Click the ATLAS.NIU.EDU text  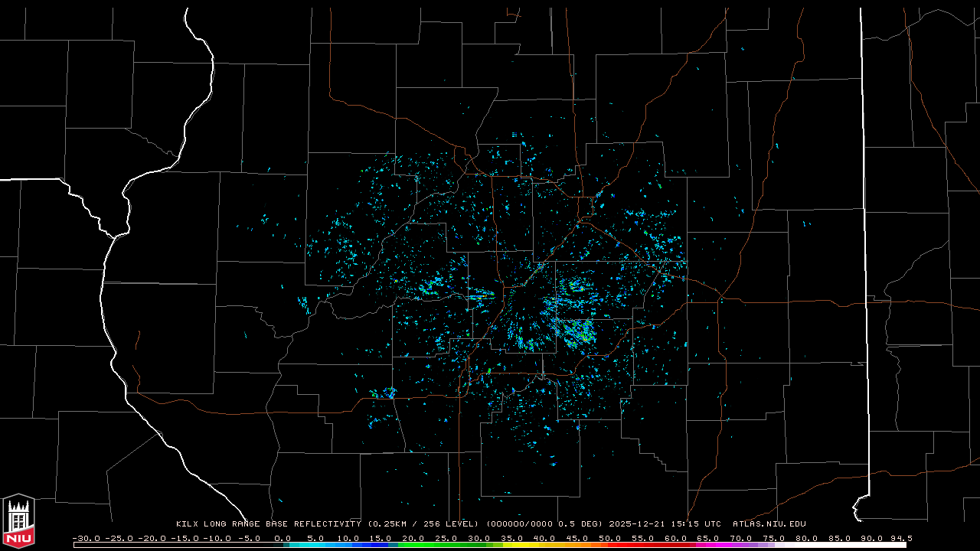(769, 524)
